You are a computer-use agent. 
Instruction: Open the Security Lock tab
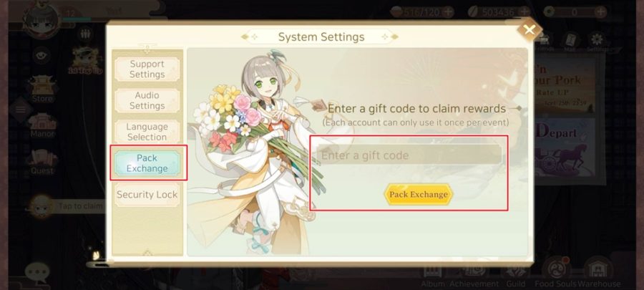click(147, 194)
